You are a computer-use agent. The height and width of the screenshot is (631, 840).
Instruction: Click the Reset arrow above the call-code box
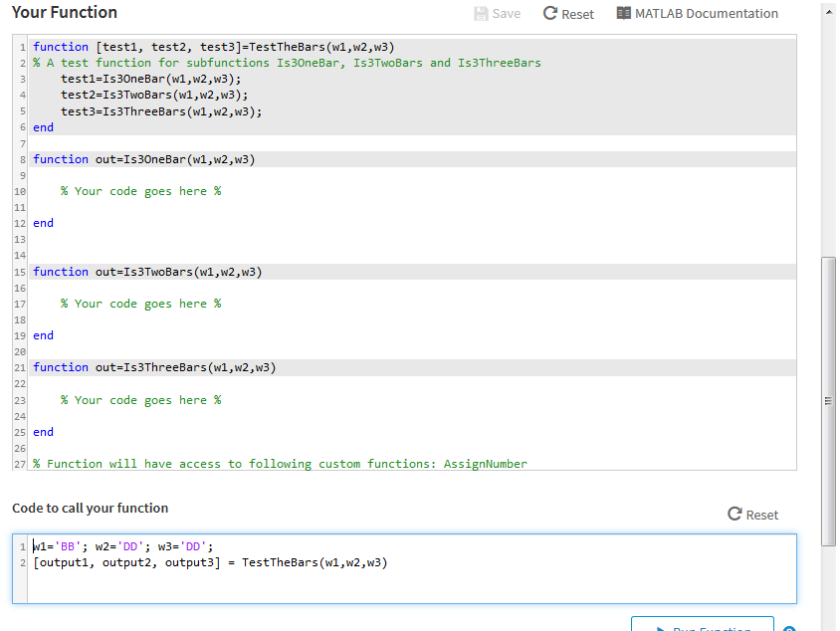tap(735, 515)
